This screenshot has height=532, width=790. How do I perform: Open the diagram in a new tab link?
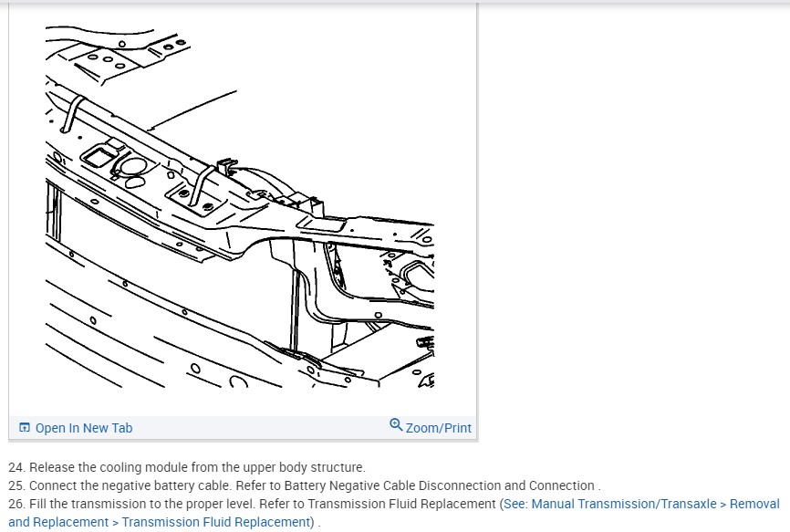[84, 428]
